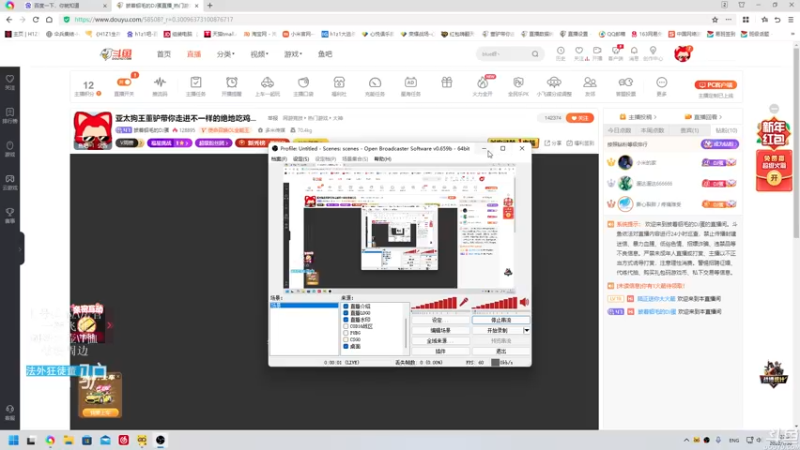Expand the 分类 category dropdown

226,54
